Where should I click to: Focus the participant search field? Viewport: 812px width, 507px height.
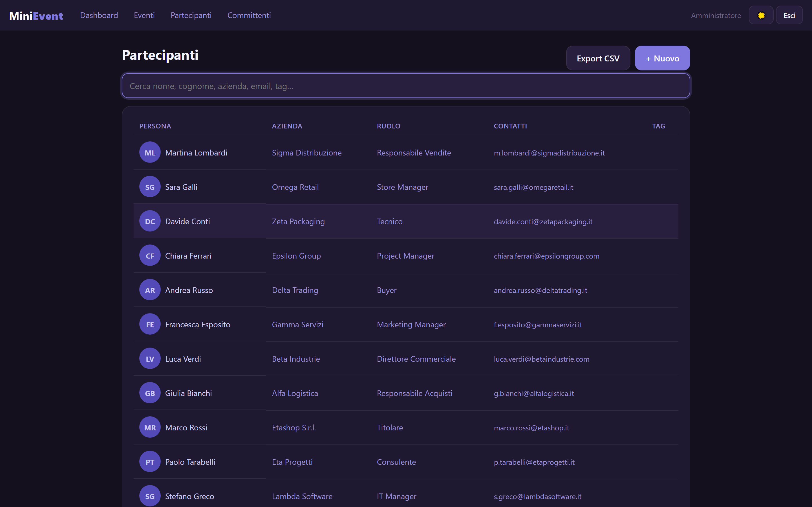[406, 86]
